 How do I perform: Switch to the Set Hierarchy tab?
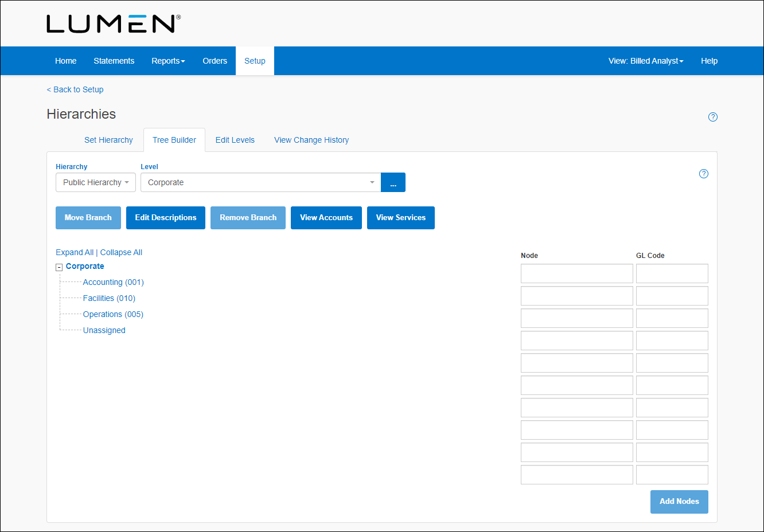pos(108,140)
